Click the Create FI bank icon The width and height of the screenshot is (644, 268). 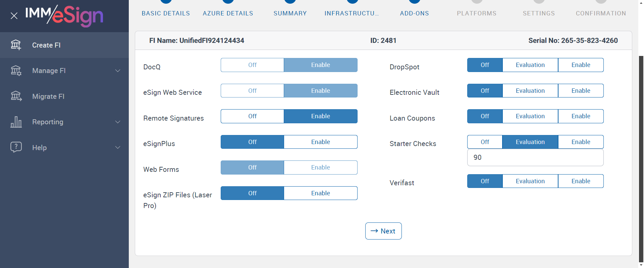coord(16,45)
